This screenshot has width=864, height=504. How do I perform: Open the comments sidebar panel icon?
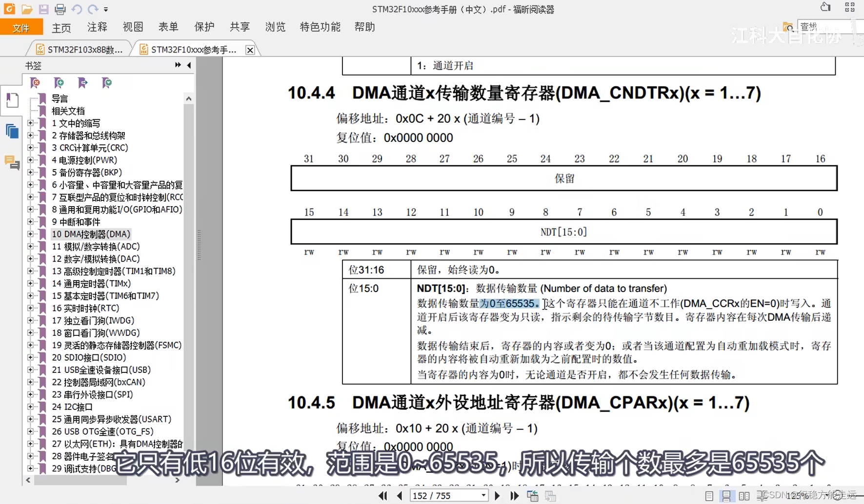click(12, 162)
